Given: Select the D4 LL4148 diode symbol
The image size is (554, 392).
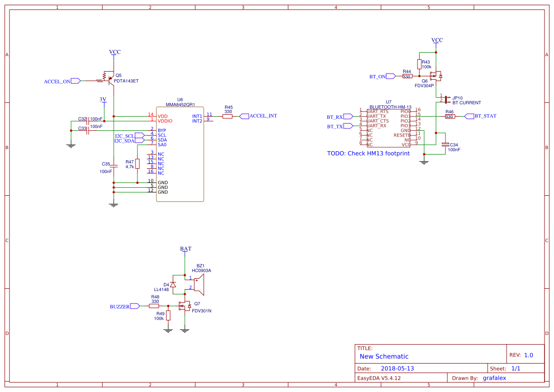Looking at the screenshot, I should click(173, 284).
